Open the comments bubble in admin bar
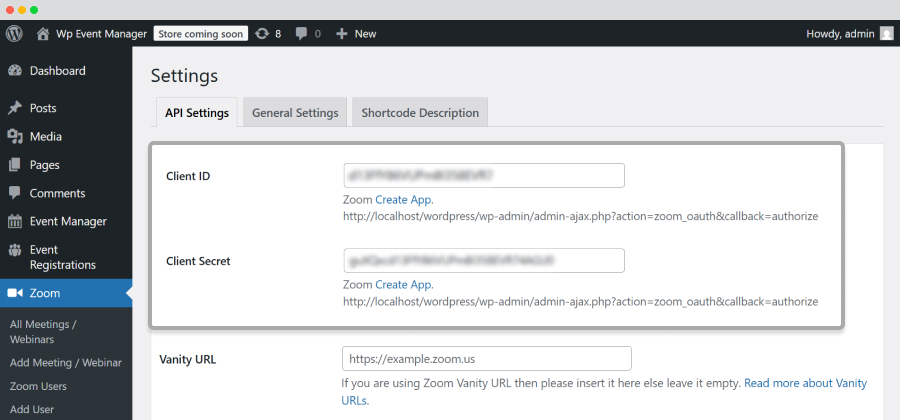Viewport: 900px width, 420px height. 301,34
